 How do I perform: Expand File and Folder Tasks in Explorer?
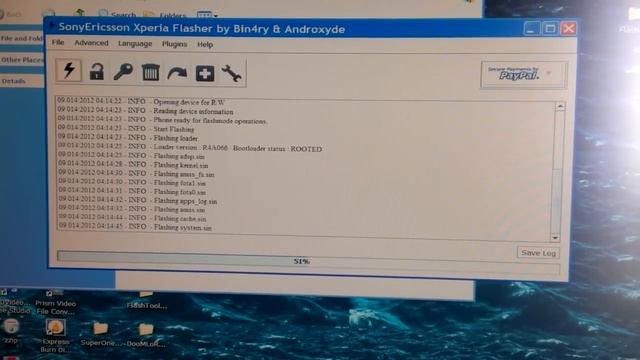pos(22,38)
